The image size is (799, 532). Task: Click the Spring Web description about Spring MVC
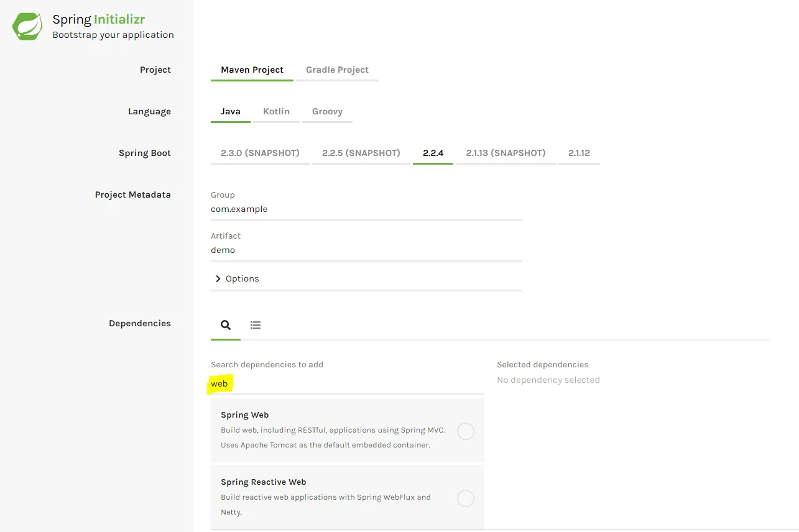tap(333, 438)
